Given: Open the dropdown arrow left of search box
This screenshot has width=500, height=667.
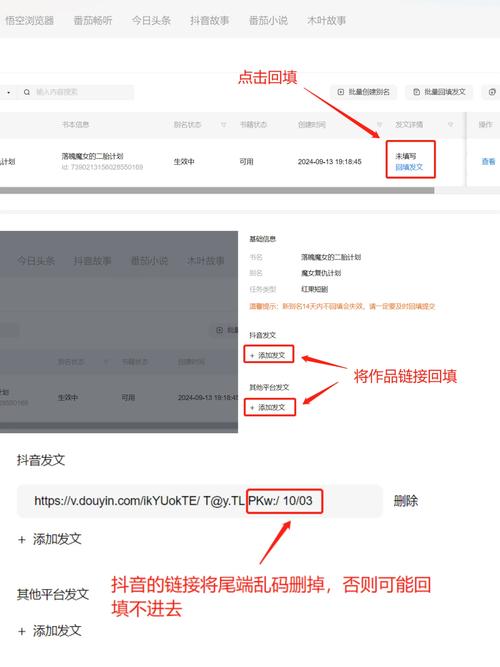Looking at the screenshot, I should pos(9,92).
